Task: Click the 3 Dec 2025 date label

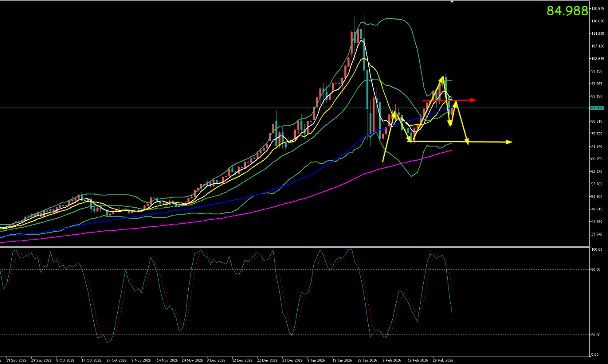Action: 216,361
